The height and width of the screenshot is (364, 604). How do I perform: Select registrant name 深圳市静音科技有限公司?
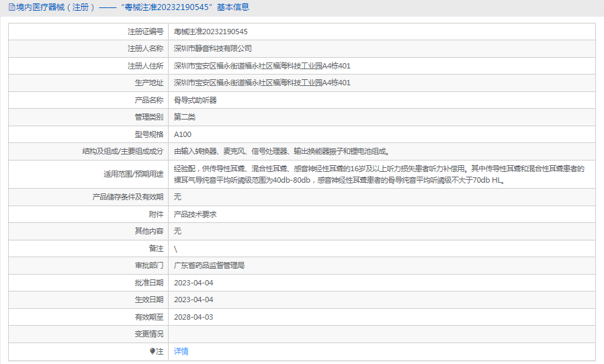[212, 48]
